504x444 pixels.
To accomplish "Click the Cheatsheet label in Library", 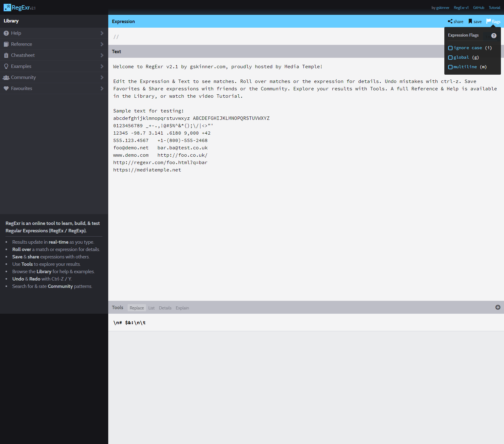I will point(23,55).
